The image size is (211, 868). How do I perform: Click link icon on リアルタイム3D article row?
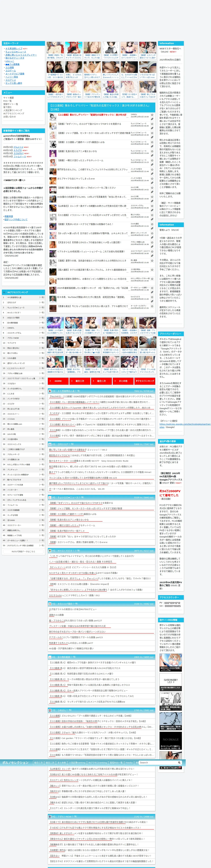152,256
